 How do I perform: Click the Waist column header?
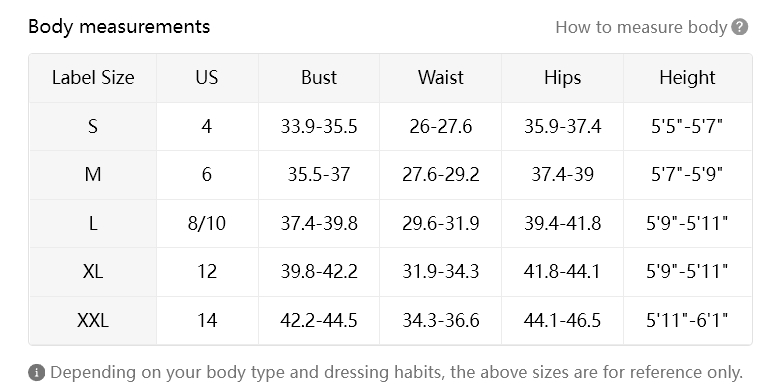coord(441,78)
